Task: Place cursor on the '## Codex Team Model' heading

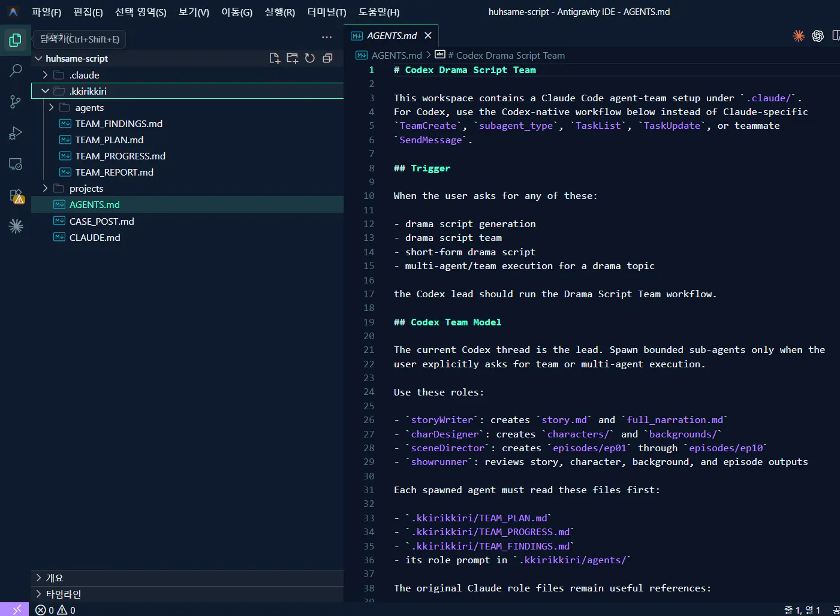Action: point(448,322)
